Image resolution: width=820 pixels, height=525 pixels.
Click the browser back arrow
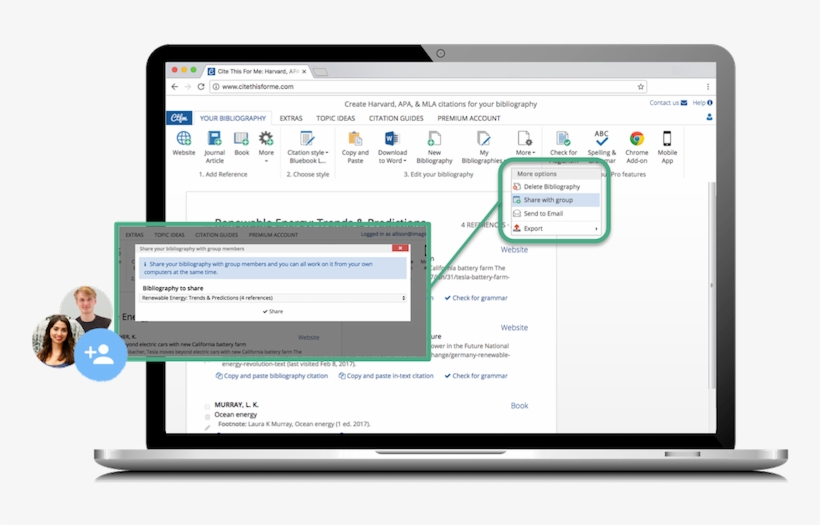click(x=175, y=86)
